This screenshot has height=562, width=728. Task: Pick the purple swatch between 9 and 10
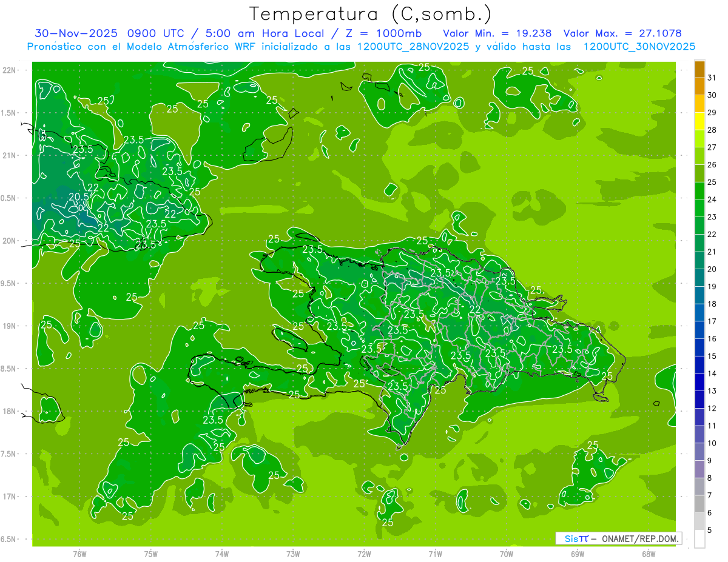pos(699,452)
